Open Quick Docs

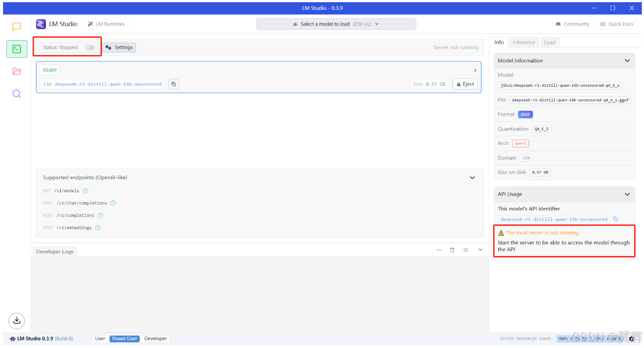(617, 24)
